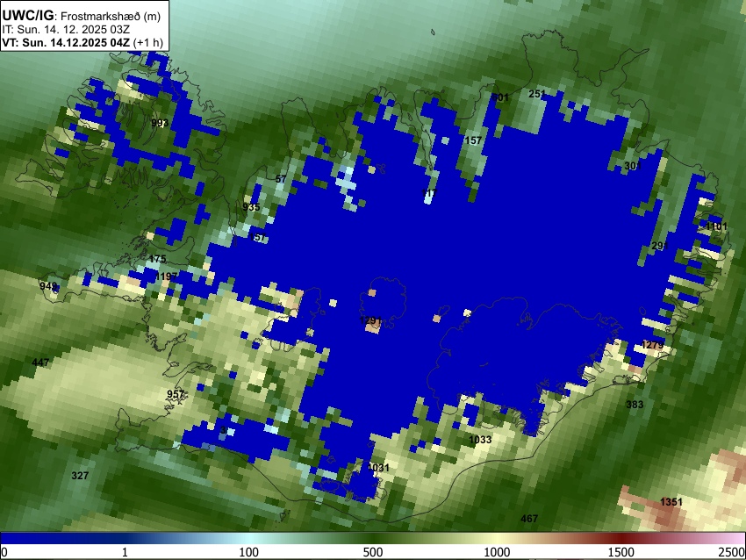Click the legend tick label 1000
Image resolution: width=746 pixels, height=560 pixels.
[497, 552]
